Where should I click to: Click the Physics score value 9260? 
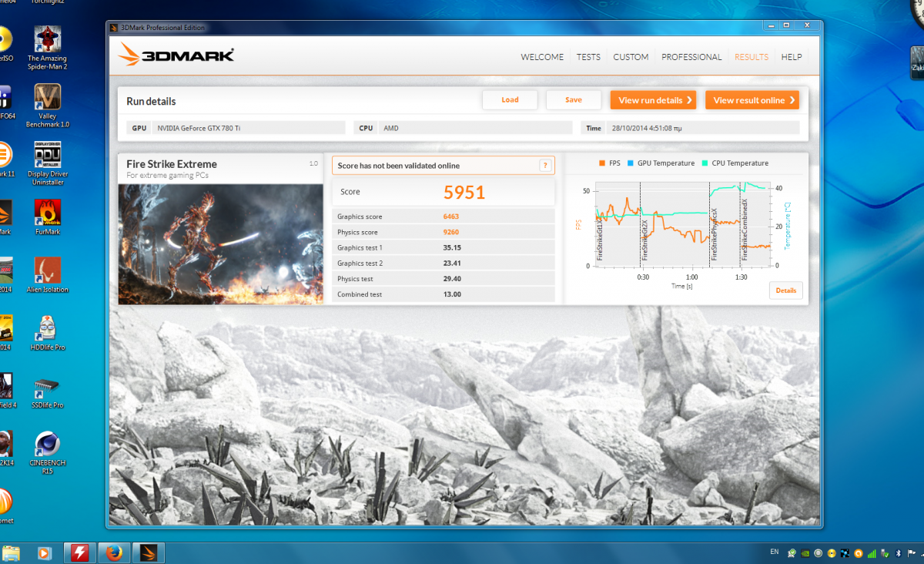[451, 232]
